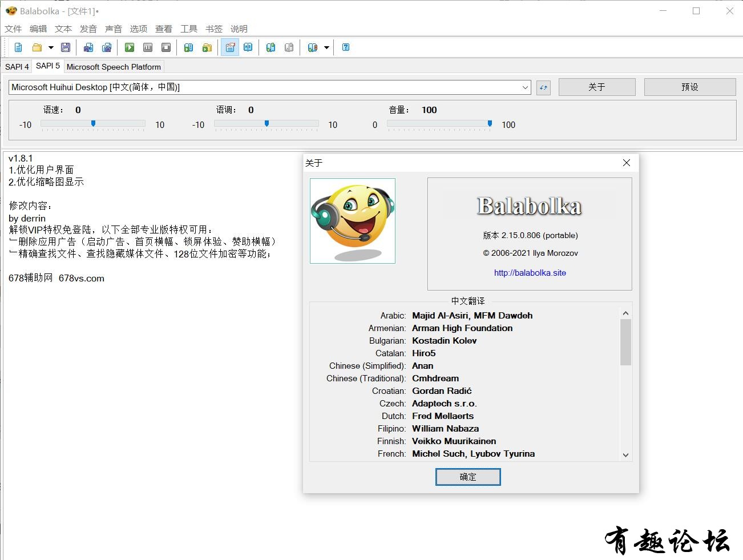Click the greyed bookmark book icon
The width and height of the screenshot is (743, 560).
click(289, 47)
